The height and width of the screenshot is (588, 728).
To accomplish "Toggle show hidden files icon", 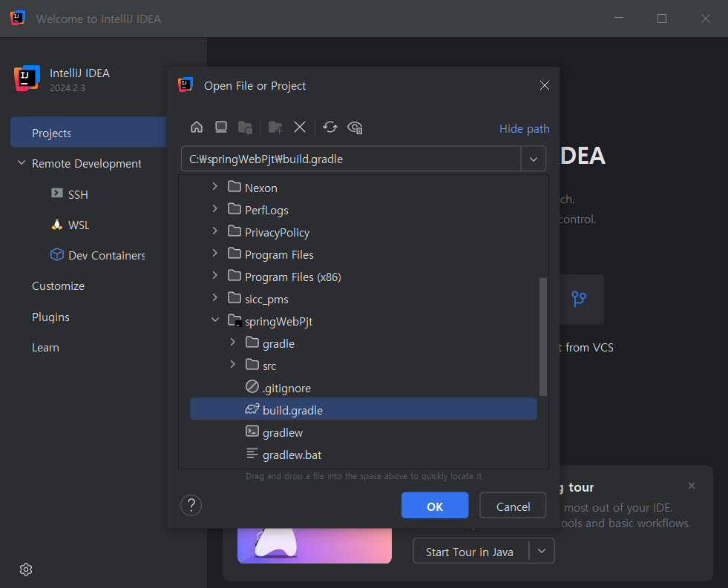I will 355,127.
